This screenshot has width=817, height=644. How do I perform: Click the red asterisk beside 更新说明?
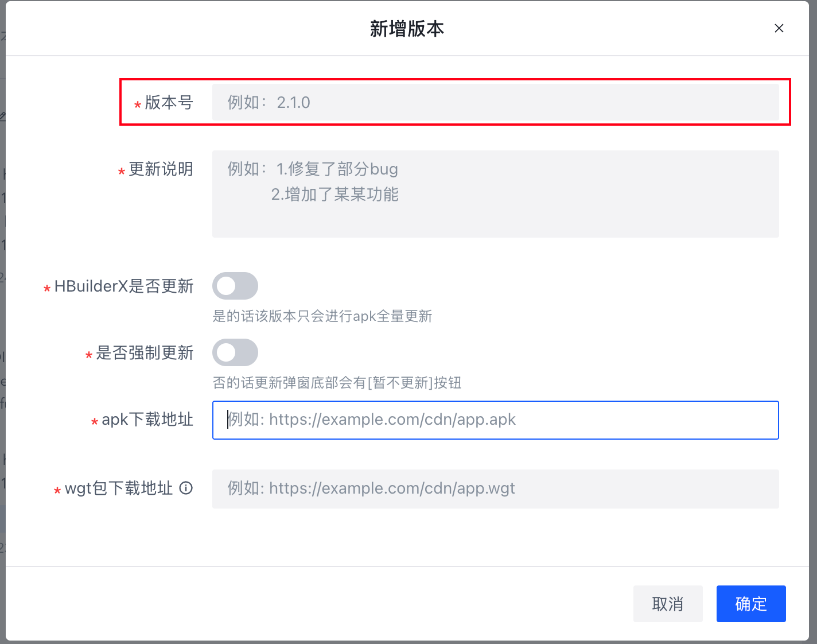[122, 172]
